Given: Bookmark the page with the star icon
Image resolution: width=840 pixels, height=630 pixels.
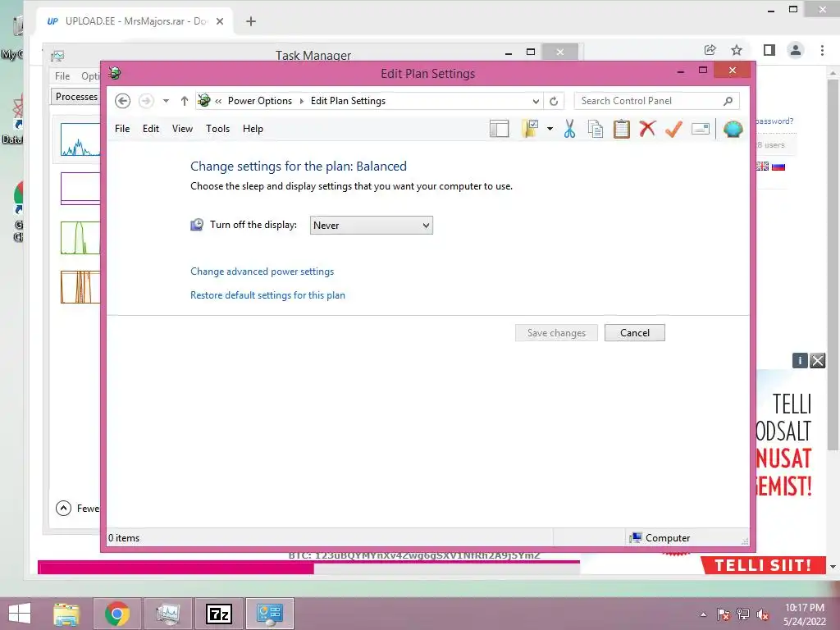Looking at the screenshot, I should [737, 50].
